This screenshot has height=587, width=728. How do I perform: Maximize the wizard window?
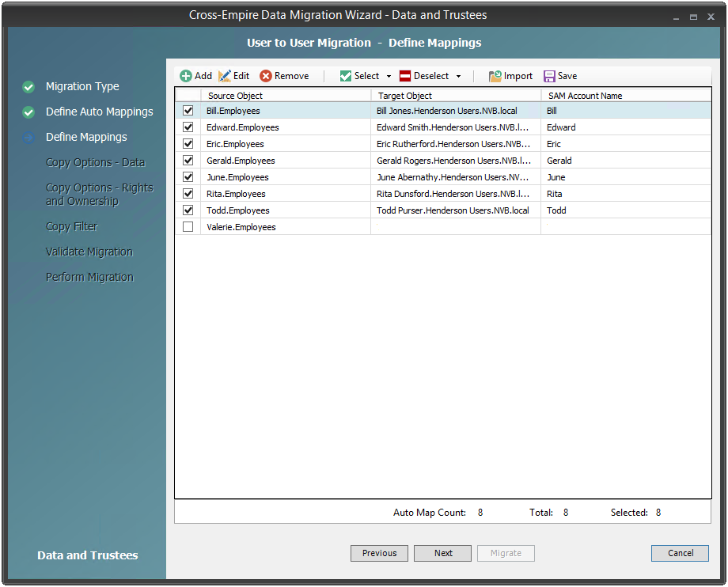pos(693,17)
